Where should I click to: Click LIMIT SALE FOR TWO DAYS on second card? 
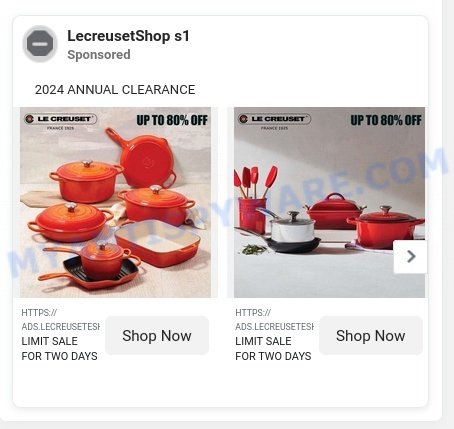[273, 349]
